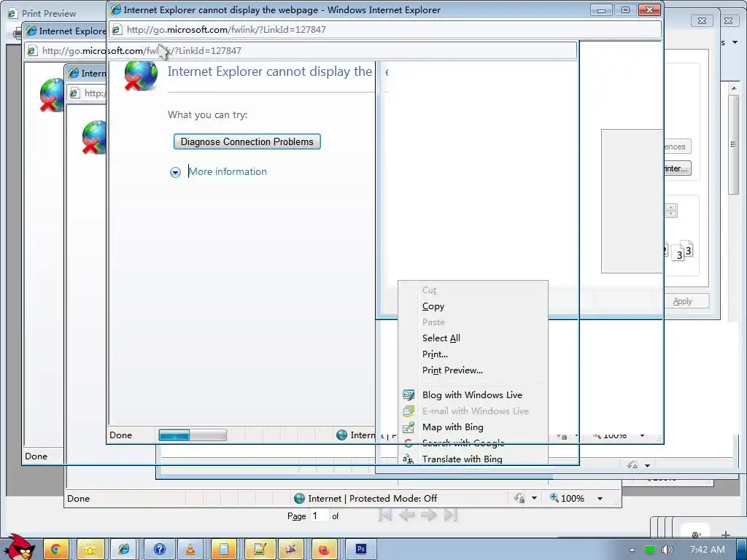Screen dimensions: 747x560
Task: Click the greyed-out Cut entry
Action: (x=429, y=290)
